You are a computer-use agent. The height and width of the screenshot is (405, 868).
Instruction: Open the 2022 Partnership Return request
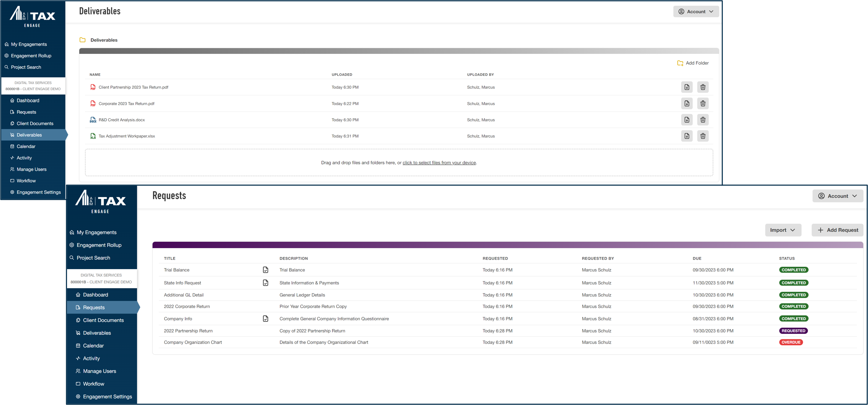[x=188, y=331]
